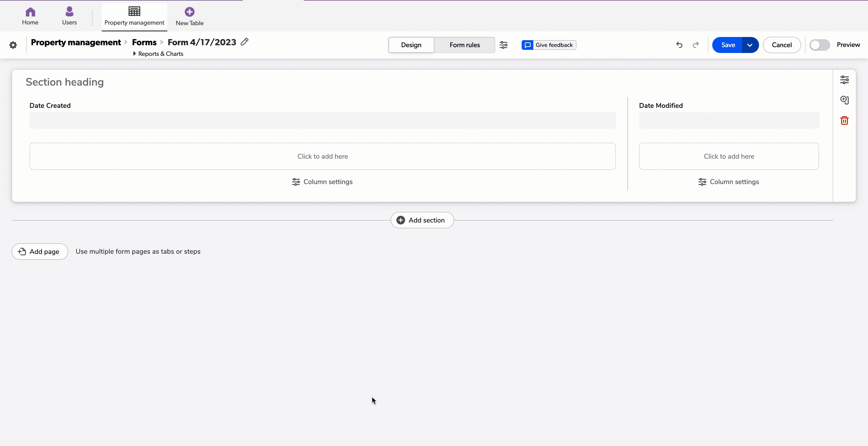
Task: Click the search/lookup icon on right panel
Action: (x=845, y=100)
